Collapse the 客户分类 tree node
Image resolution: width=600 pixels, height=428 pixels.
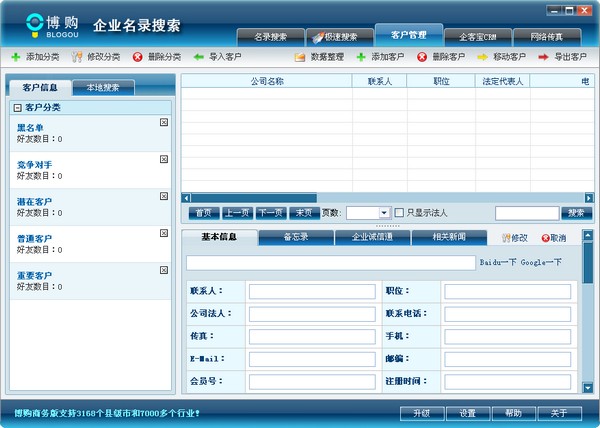coord(17,108)
